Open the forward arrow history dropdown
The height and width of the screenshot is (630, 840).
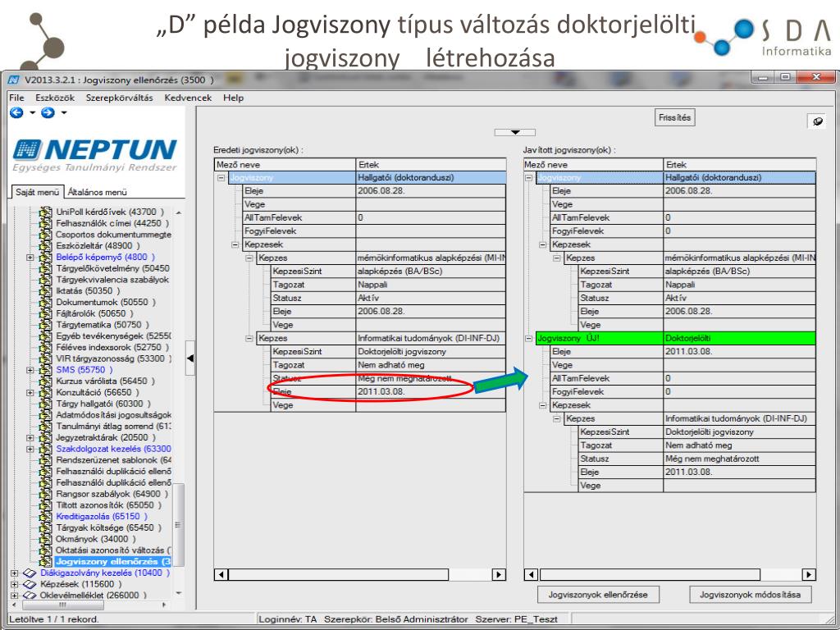point(64,112)
